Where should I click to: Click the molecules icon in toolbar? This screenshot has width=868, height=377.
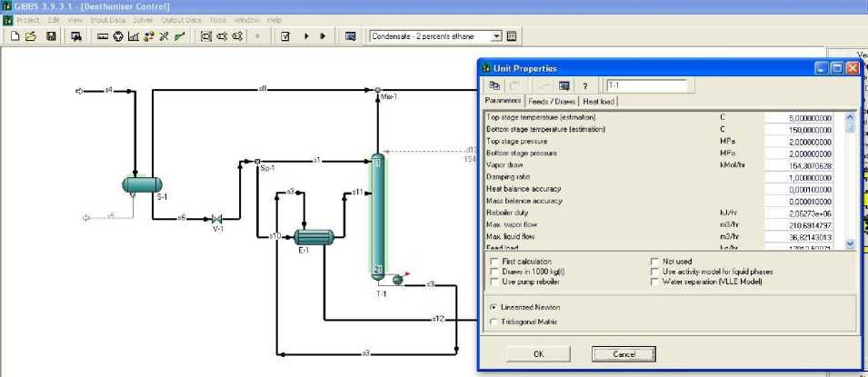[x=148, y=36]
